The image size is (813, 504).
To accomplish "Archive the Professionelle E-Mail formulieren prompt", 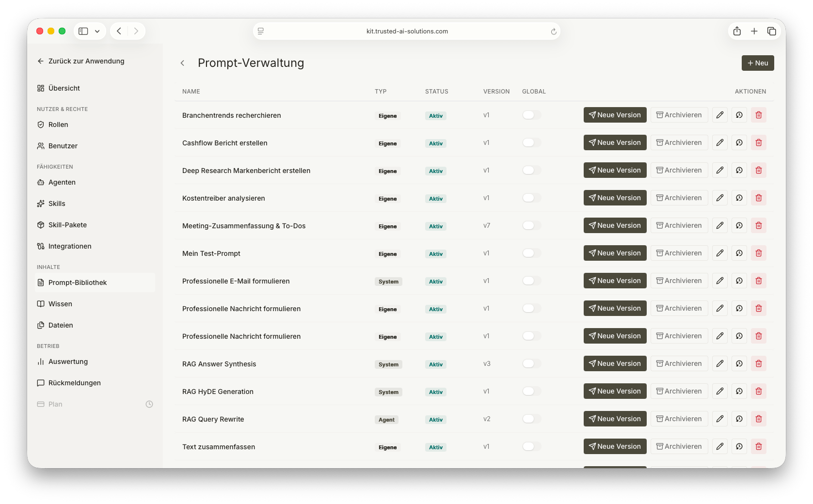I will (x=679, y=281).
